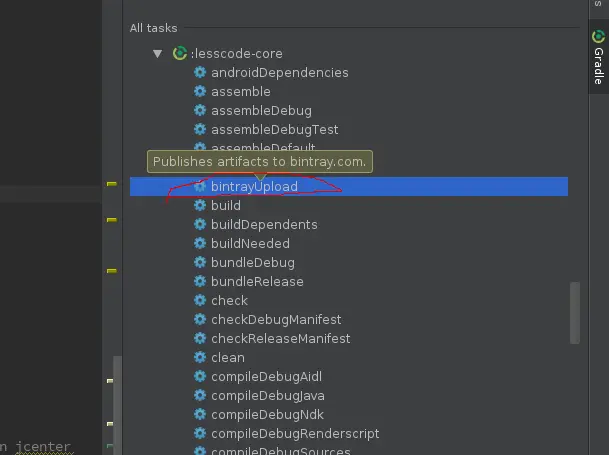Select the buildDependents task
This screenshot has width=609, height=455.
coord(264,225)
